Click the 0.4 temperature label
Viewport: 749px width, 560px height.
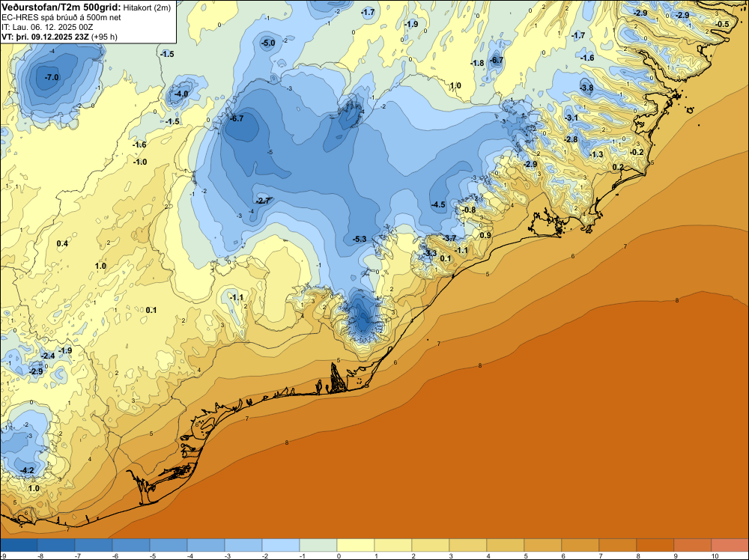pos(62,244)
